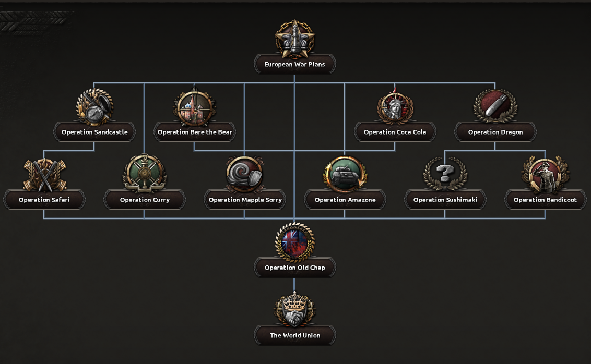Screen dimensions: 591x364
Task: Select the Operation Sushimaki name plate
Action: (445, 200)
